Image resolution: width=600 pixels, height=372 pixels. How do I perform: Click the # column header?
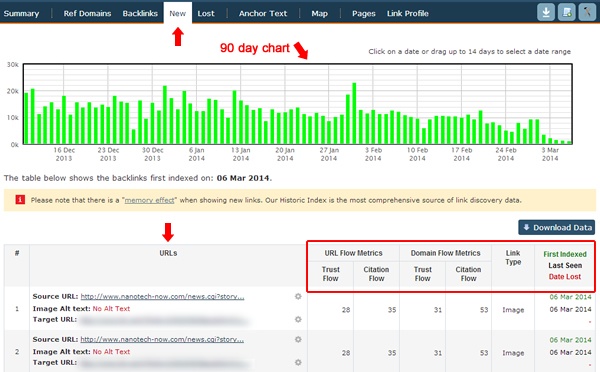click(17, 253)
